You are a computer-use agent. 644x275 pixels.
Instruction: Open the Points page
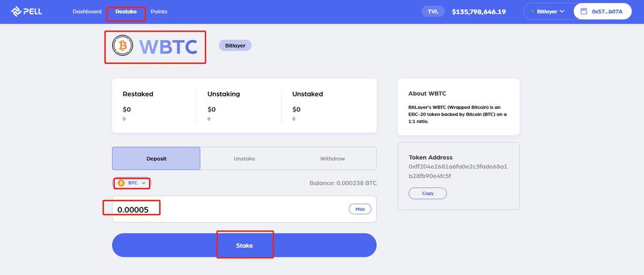click(159, 11)
